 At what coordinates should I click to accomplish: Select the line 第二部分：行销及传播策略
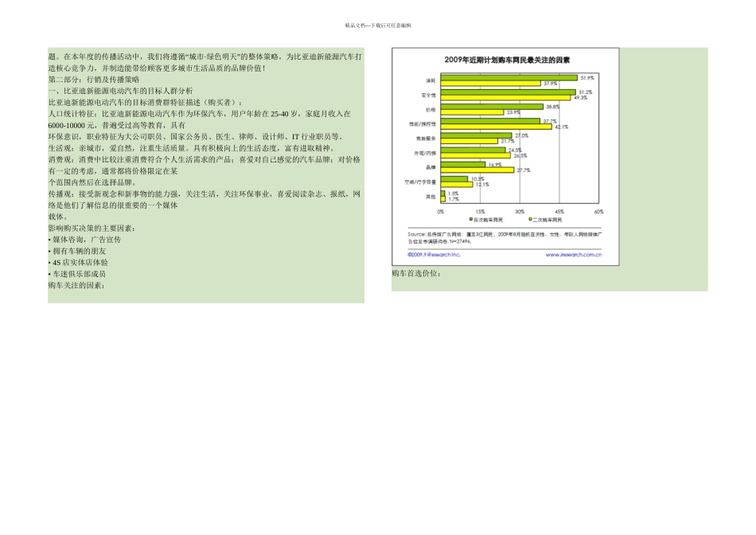pyautogui.click(x=94, y=80)
